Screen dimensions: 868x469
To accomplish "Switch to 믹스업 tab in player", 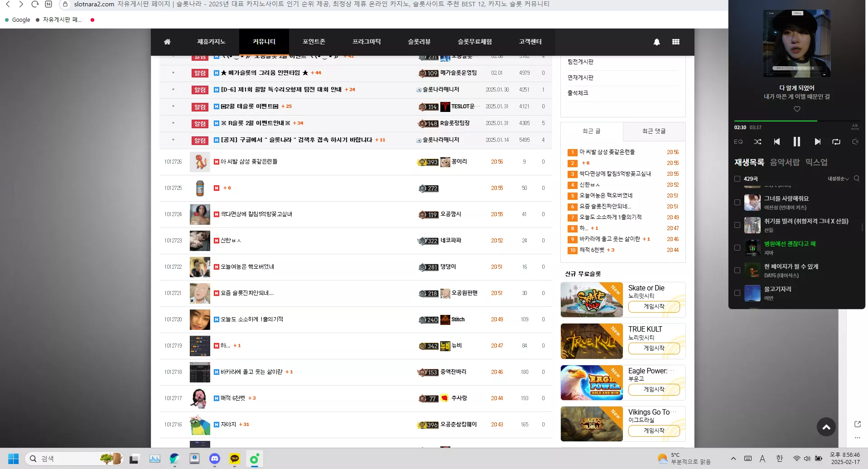I will [x=816, y=162].
